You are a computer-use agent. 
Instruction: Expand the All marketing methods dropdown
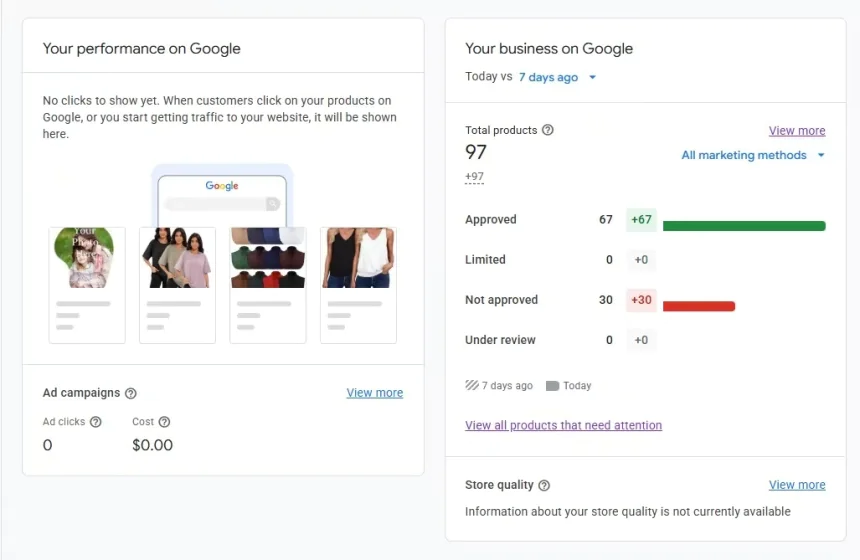(753, 155)
